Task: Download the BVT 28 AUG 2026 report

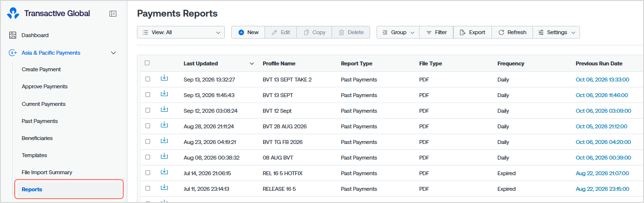Action: pyautogui.click(x=164, y=125)
